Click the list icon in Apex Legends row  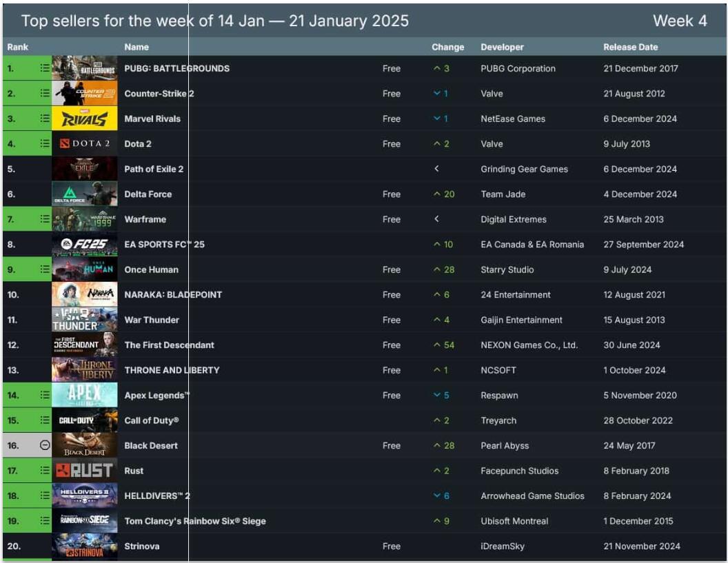pyautogui.click(x=45, y=395)
